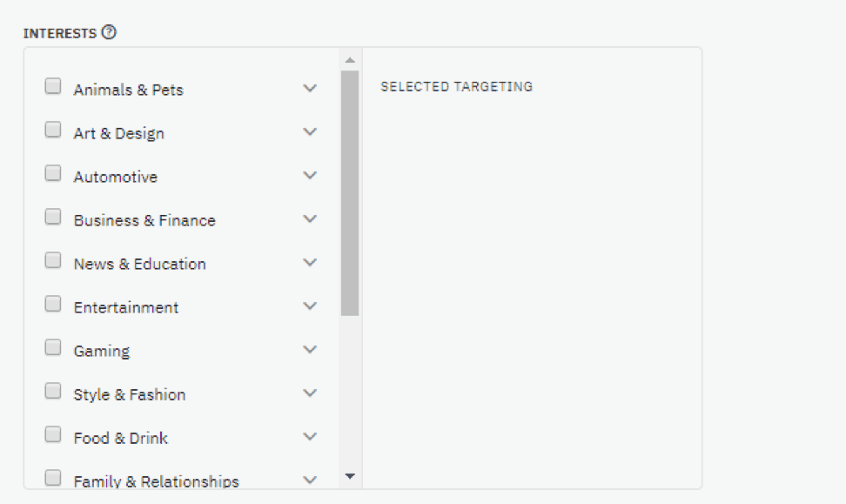Enable the Automotive interest checkbox
Viewport: 846px width, 504px height.
[x=53, y=173]
